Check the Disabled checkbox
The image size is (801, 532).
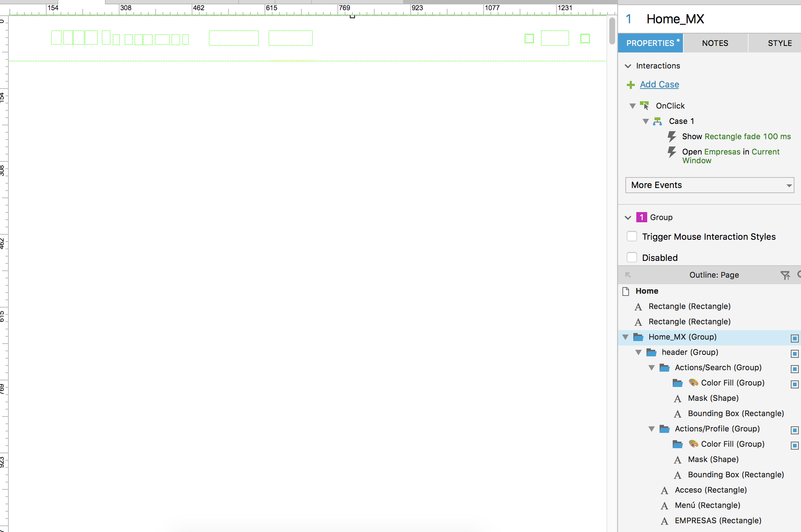pos(632,257)
